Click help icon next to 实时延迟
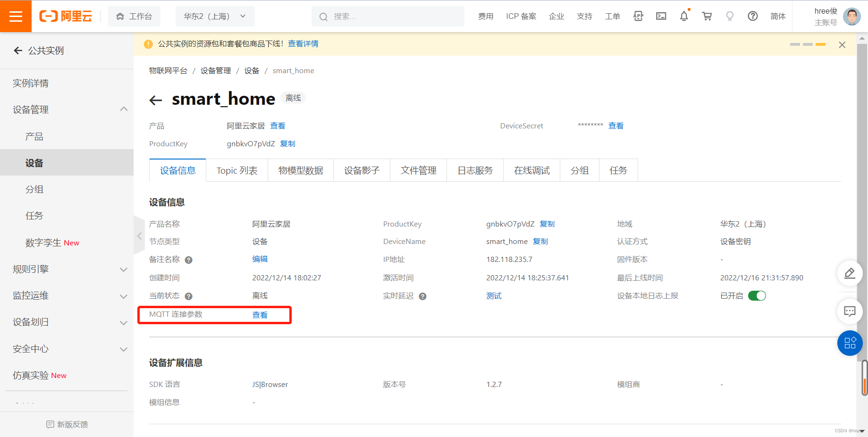Viewport: 868px width, 437px height. [422, 296]
